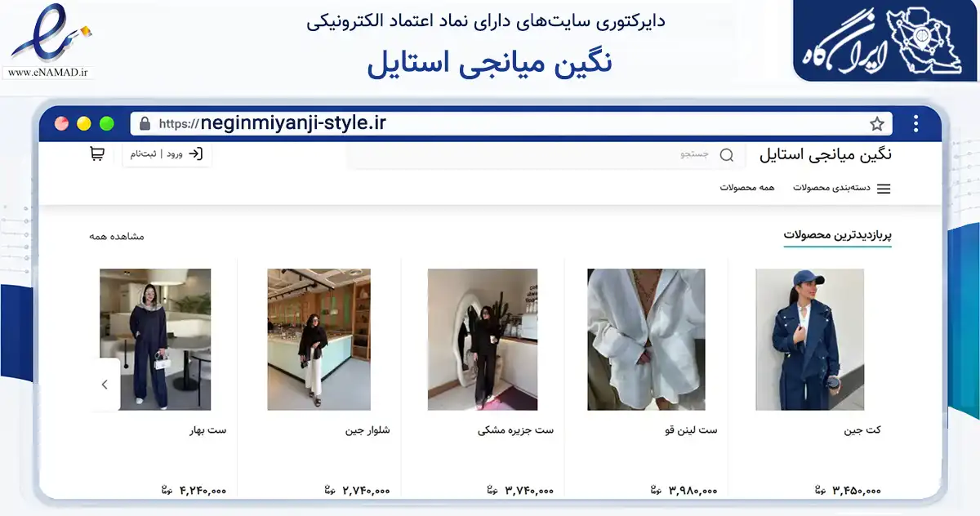Viewport: 980px width, 516px height.
Task: Click the ست بهار product title
Action: click(207, 430)
